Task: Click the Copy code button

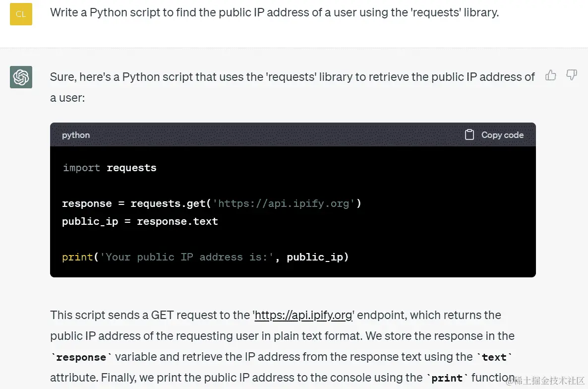Action: 502,134
